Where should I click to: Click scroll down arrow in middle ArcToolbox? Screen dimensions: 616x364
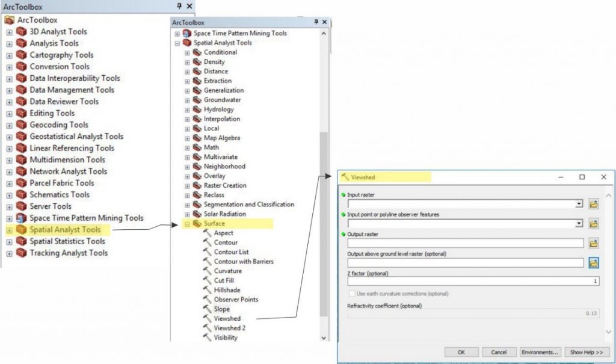pos(324,338)
